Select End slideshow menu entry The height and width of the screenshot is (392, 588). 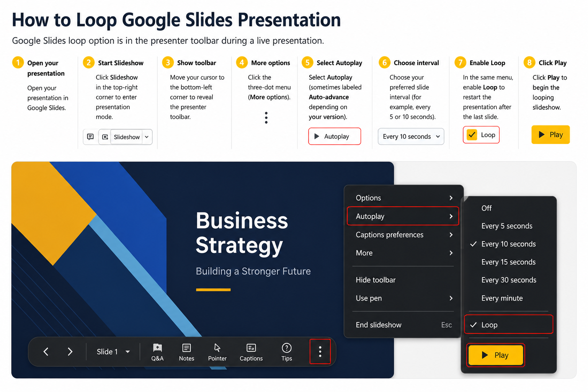(x=404, y=325)
